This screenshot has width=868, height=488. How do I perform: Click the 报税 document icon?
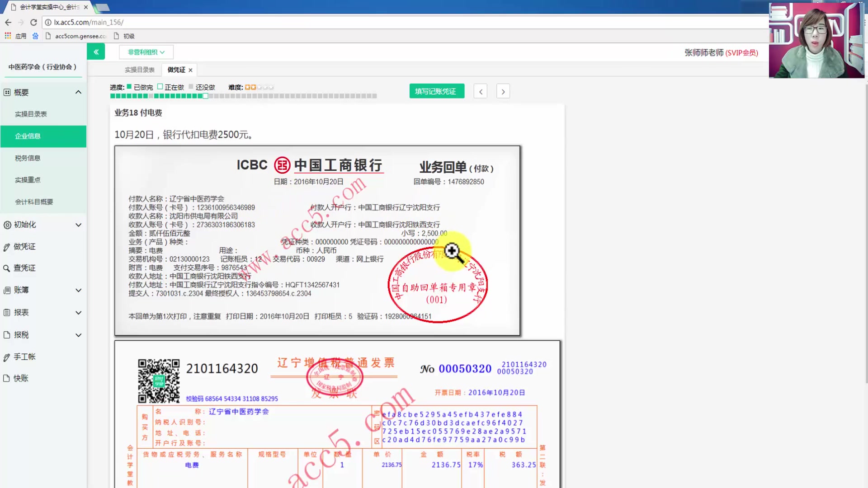[7, 335]
